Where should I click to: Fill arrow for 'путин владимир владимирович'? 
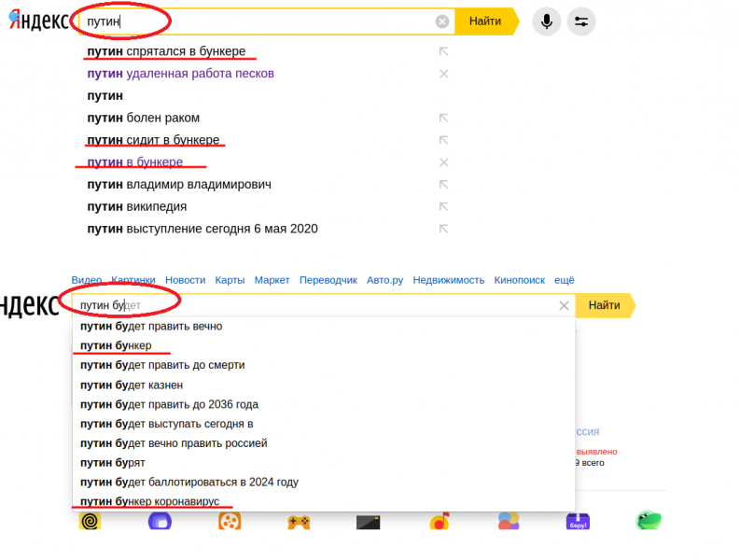coord(443,185)
